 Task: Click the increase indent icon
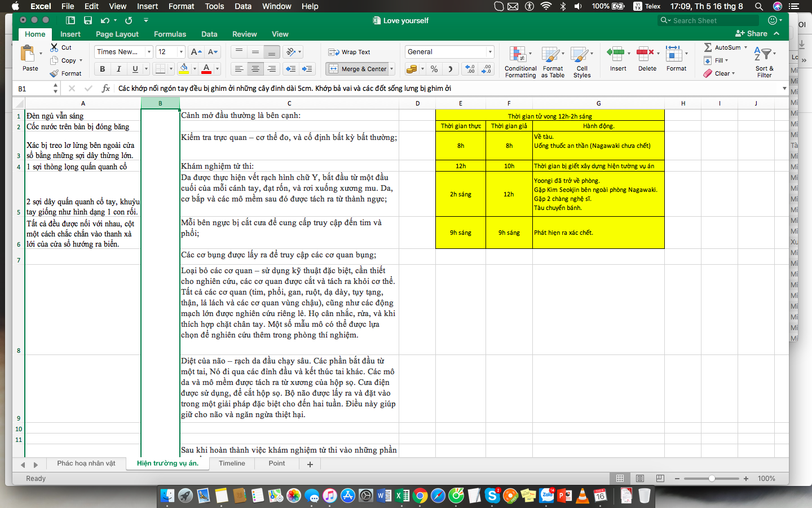pos(307,69)
